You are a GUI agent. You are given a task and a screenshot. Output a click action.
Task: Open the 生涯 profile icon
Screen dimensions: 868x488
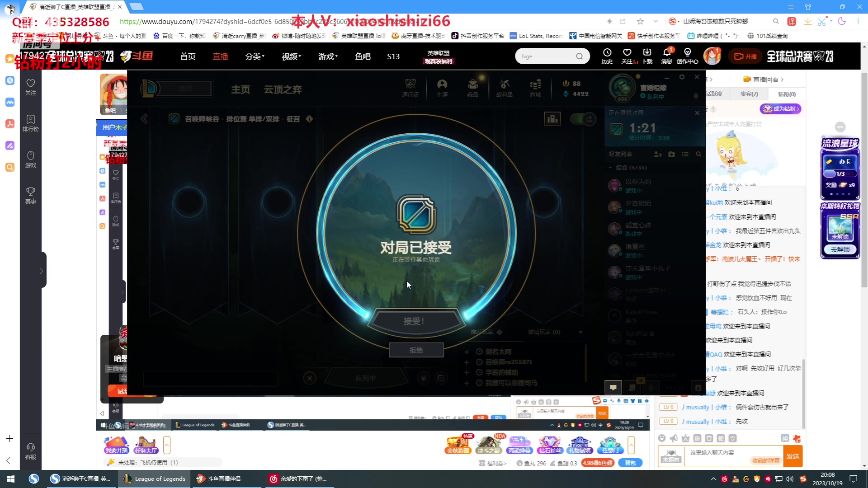pyautogui.click(x=442, y=88)
